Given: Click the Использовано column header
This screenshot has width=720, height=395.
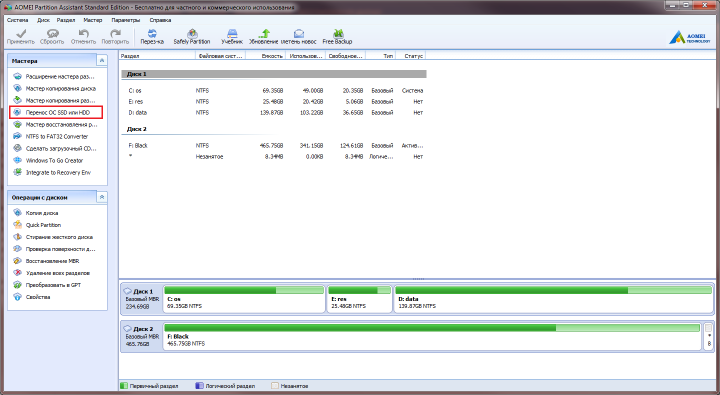Looking at the screenshot, I should (306, 56).
